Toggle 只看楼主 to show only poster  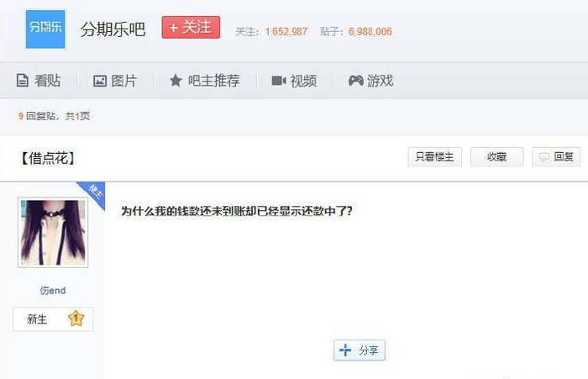coord(434,157)
